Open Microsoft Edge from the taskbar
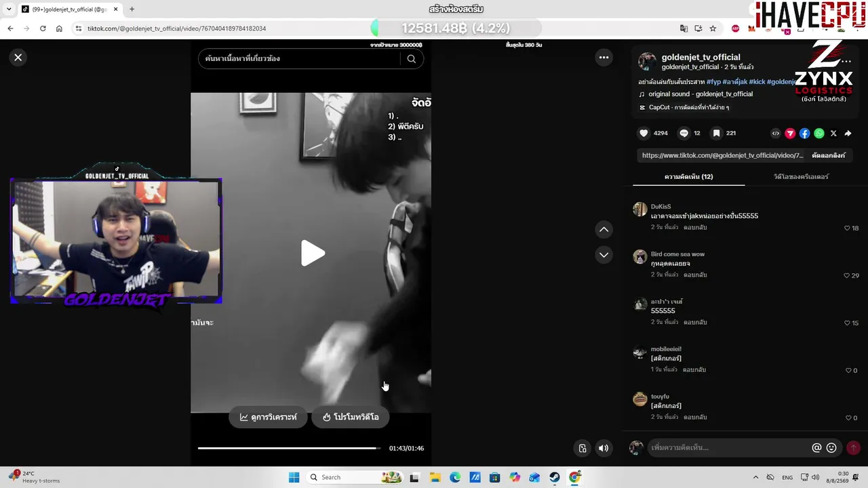868x488 pixels. (455, 477)
